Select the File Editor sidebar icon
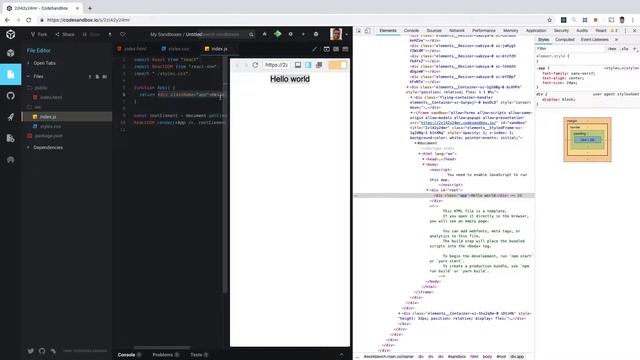Image resolution: width=640 pixels, height=360 pixels. 11,74
